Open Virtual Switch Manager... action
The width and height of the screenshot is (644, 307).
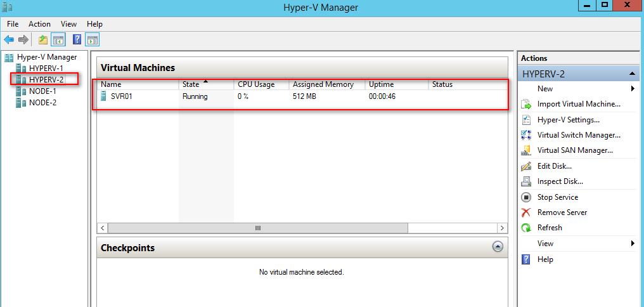tap(579, 135)
